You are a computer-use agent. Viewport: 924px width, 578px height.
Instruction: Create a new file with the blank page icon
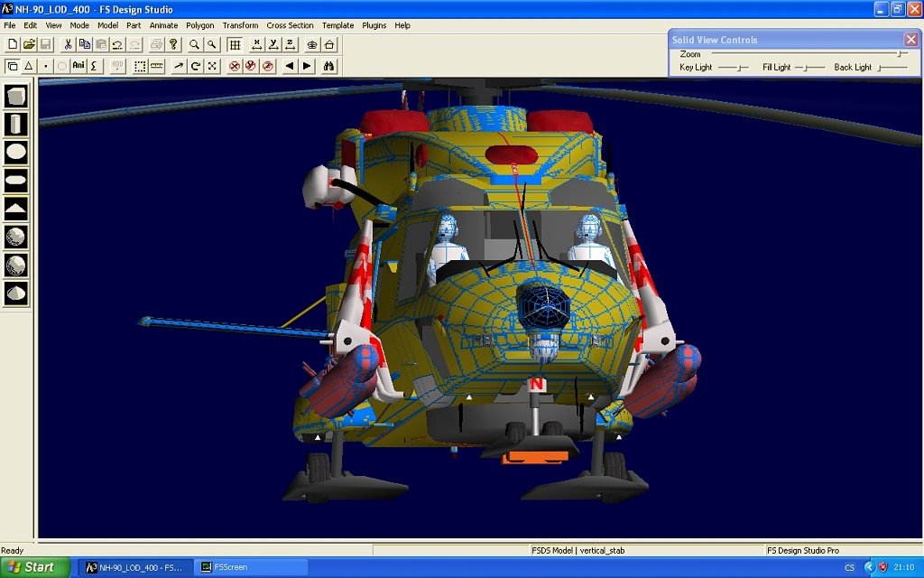point(13,44)
